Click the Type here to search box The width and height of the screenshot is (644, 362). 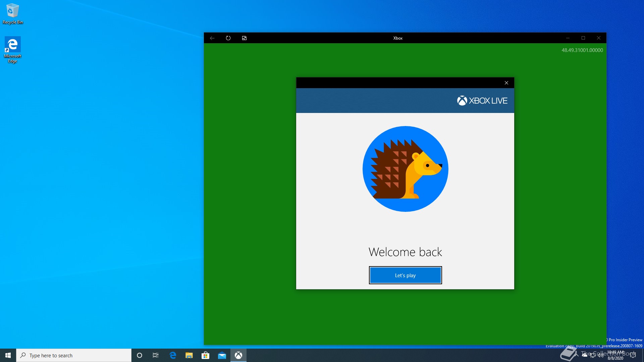[74, 355]
